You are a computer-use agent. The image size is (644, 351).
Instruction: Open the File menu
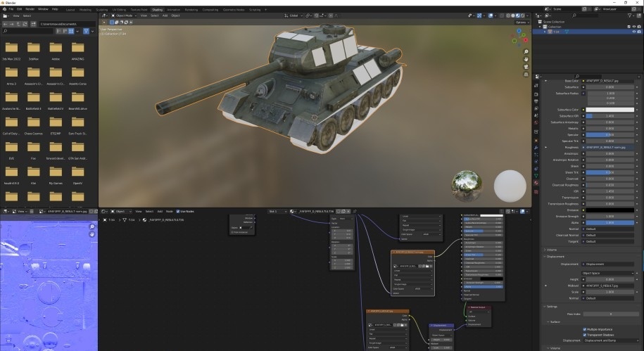click(x=11, y=9)
